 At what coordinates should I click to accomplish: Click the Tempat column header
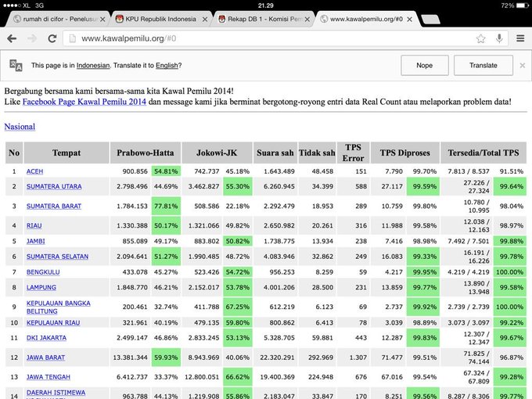pyautogui.click(x=66, y=153)
